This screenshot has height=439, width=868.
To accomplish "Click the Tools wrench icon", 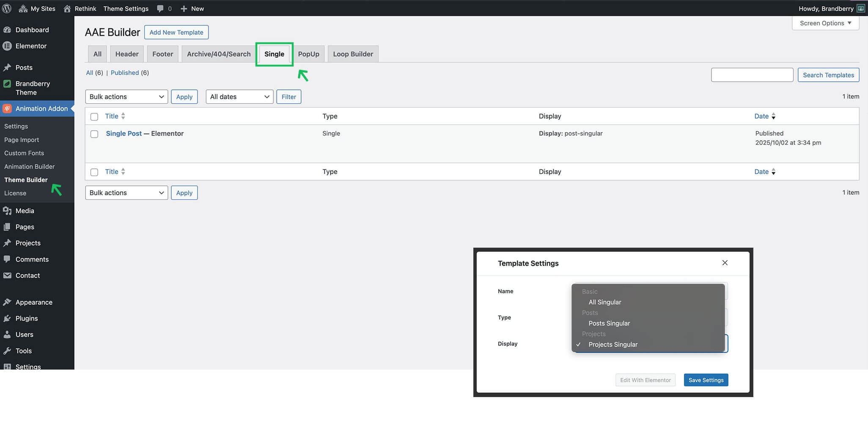I will pos(7,351).
